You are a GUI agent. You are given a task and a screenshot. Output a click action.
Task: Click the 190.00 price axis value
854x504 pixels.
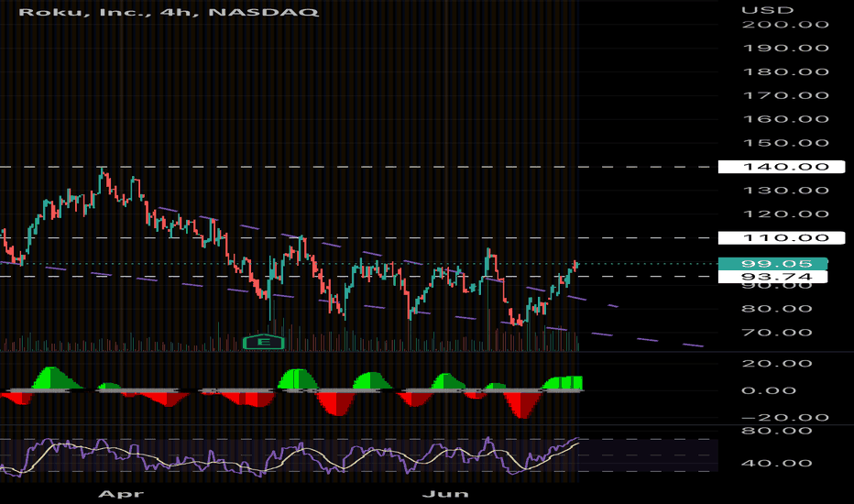click(x=785, y=48)
